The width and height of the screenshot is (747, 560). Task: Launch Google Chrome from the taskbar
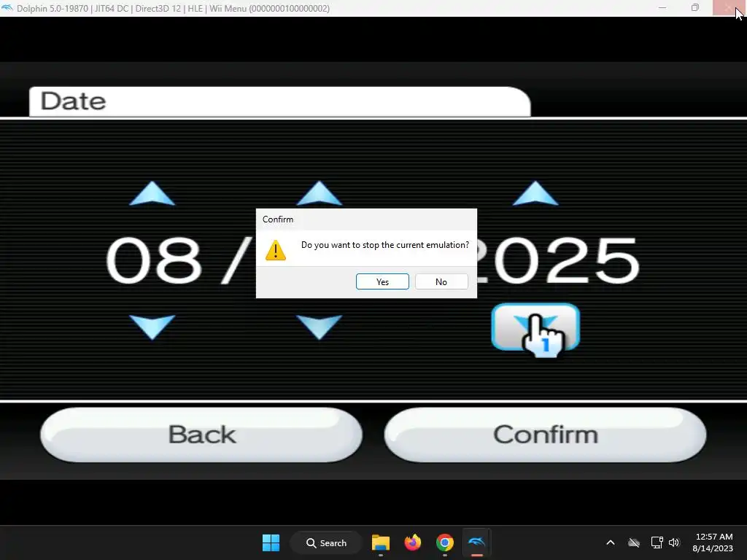(444, 542)
